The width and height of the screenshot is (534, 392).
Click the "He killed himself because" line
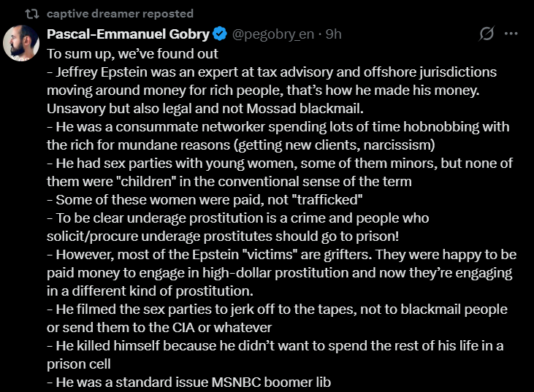276,346
